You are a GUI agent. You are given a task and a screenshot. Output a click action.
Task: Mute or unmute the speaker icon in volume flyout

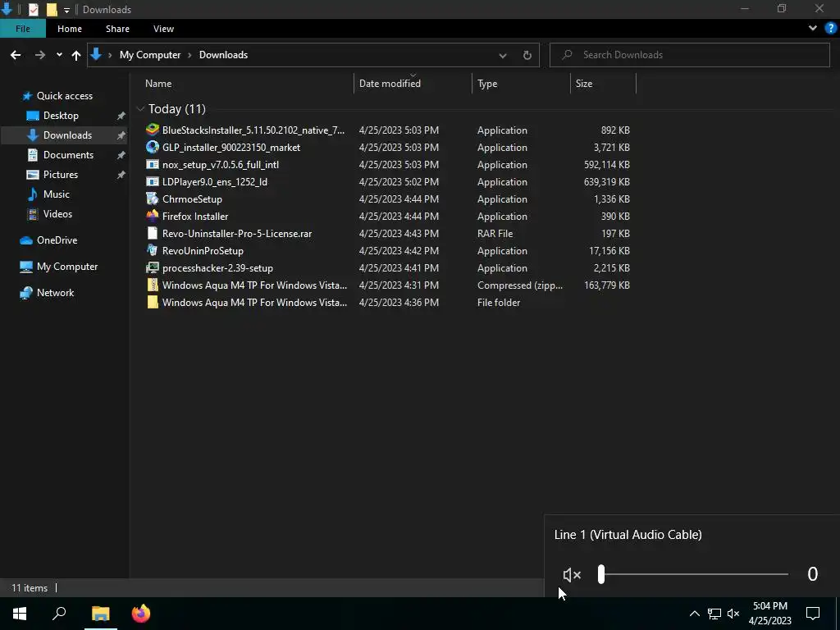(x=572, y=575)
